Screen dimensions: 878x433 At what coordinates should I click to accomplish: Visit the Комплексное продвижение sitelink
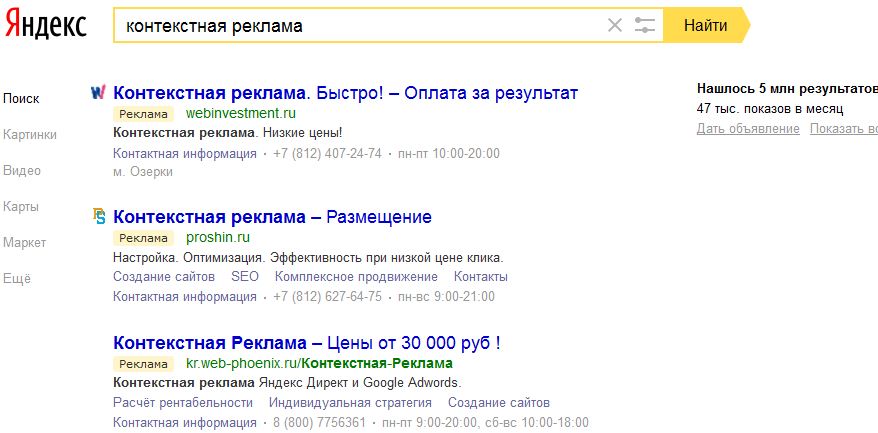pyautogui.click(x=356, y=277)
